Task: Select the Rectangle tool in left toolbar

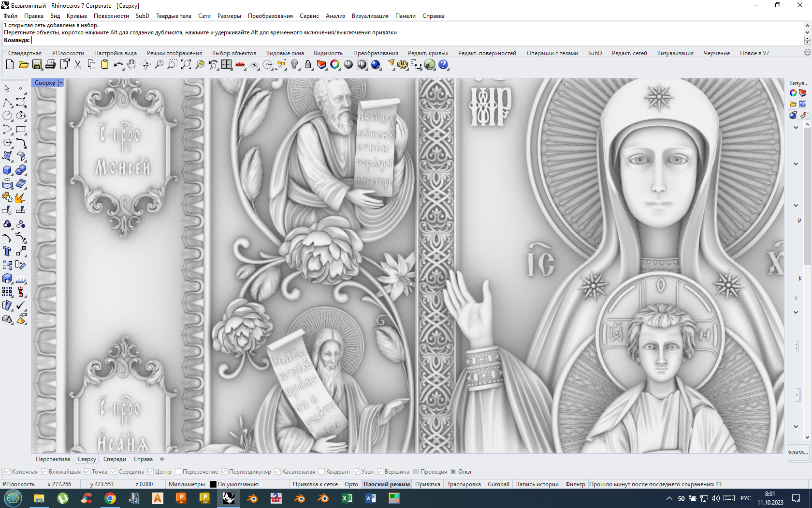Action: coord(21,129)
